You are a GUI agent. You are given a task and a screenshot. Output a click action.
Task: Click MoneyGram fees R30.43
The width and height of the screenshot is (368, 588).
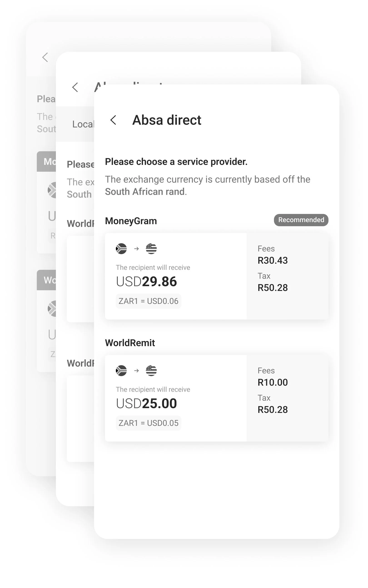pyautogui.click(x=273, y=261)
